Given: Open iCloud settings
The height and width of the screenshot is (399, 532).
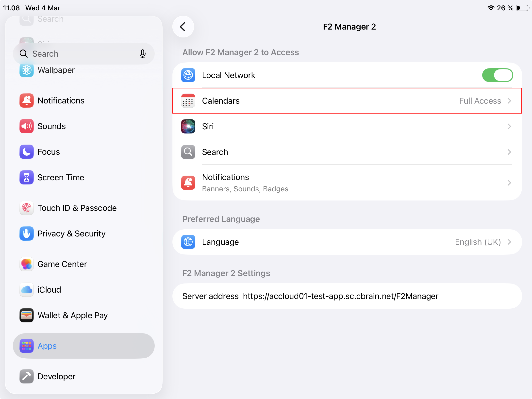Looking at the screenshot, I should pyautogui.click(x=84, y=290).
